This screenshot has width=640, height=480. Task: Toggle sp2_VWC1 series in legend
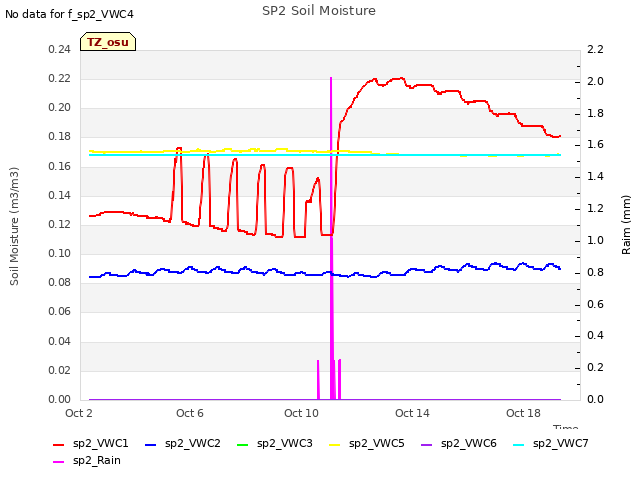point(91,444)
